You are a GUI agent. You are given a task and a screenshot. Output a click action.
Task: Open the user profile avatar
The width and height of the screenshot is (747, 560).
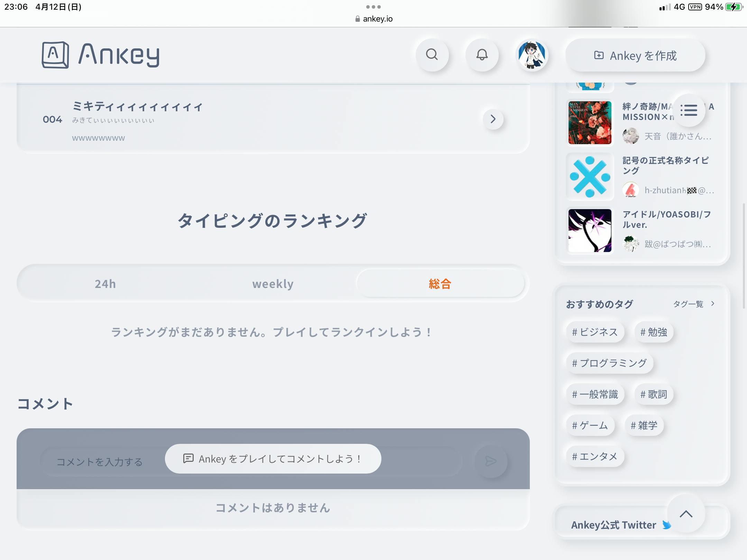point(532,55)
